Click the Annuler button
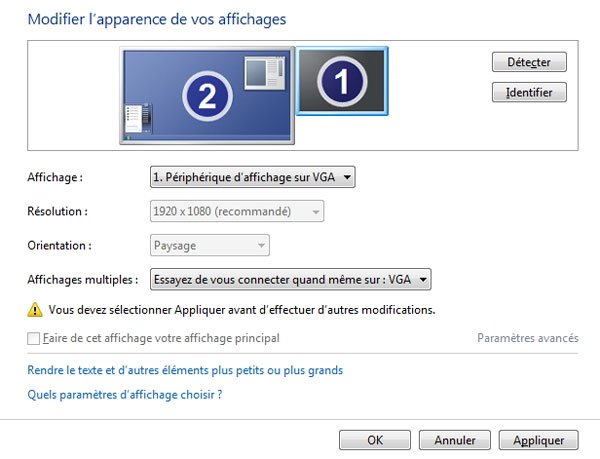This screenshot has height=459, width=600. pos(454,440)
